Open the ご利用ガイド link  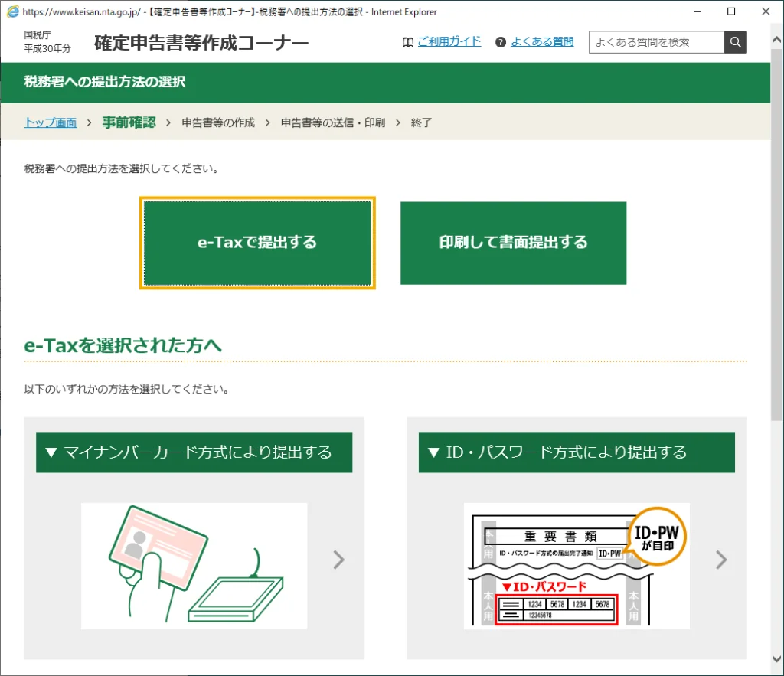click(x=449, y=41)
